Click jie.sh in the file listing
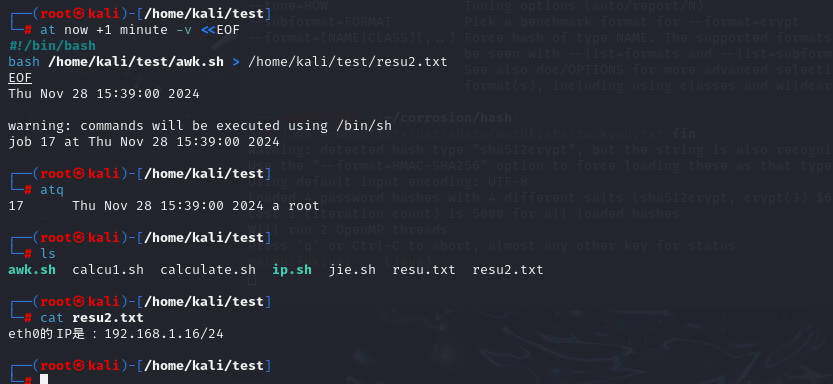The width and height of the screenshot is (833, 384). (352, 270)
